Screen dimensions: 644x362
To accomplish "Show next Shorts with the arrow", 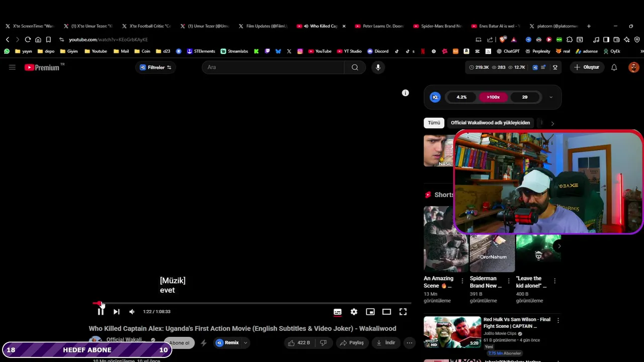I will (x=558, y=246).
